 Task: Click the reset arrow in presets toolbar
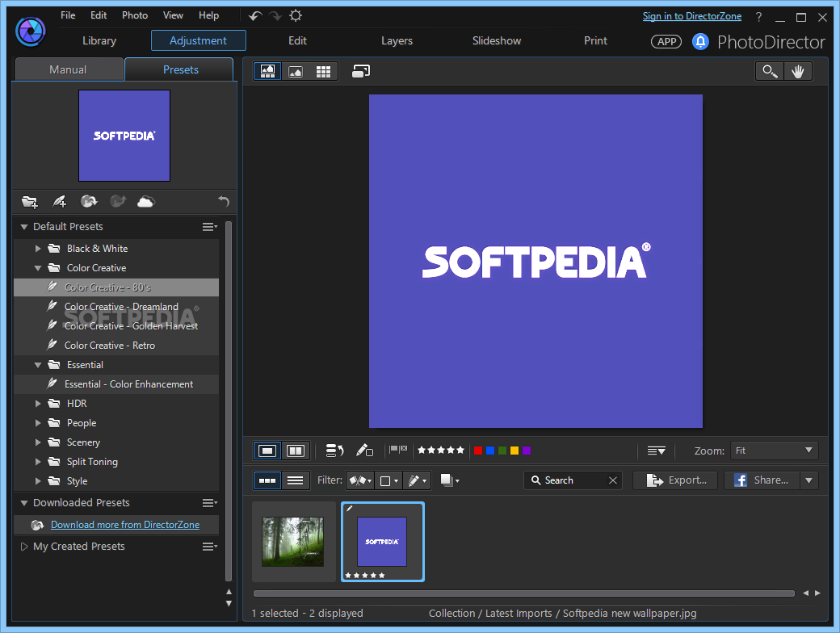[x=224, y=201]
